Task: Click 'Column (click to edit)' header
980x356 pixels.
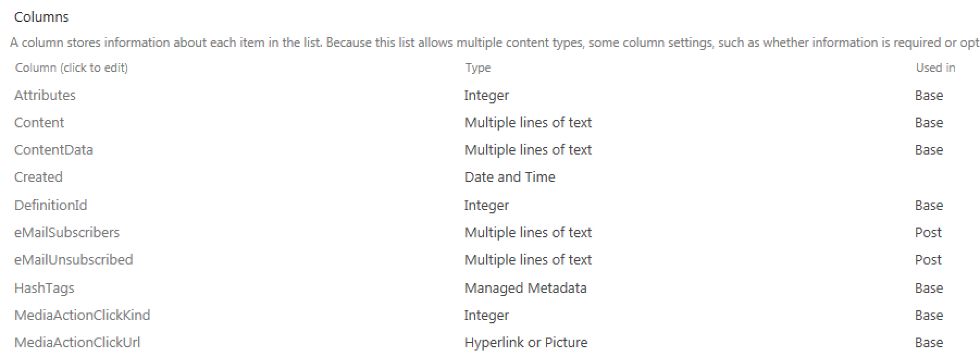Action: (x=72, y=68)
